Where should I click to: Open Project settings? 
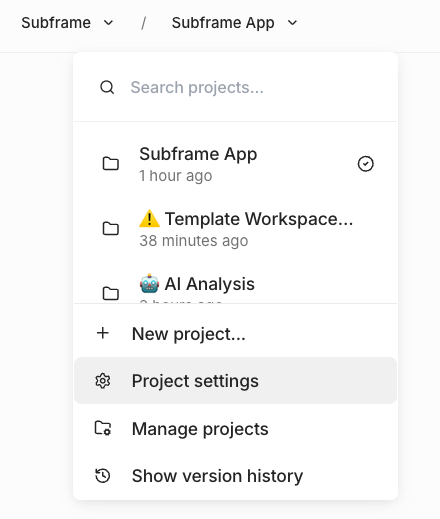pyautogui.click(x=235, y=380)
